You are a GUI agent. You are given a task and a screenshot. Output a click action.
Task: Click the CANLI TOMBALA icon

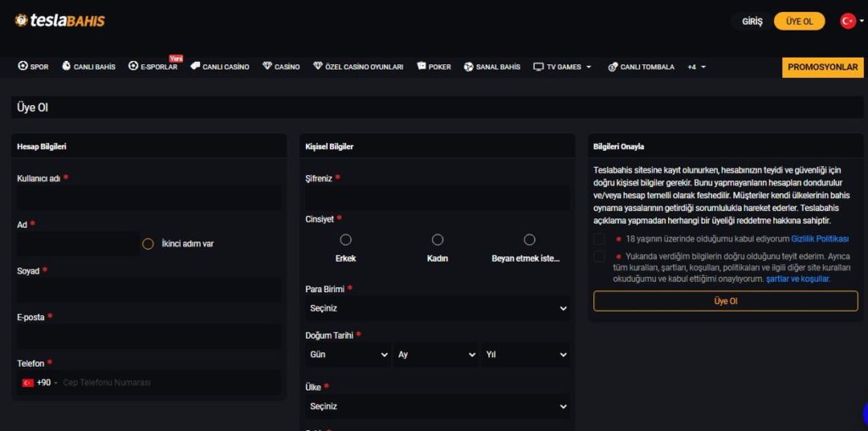(x=612, y=67)
